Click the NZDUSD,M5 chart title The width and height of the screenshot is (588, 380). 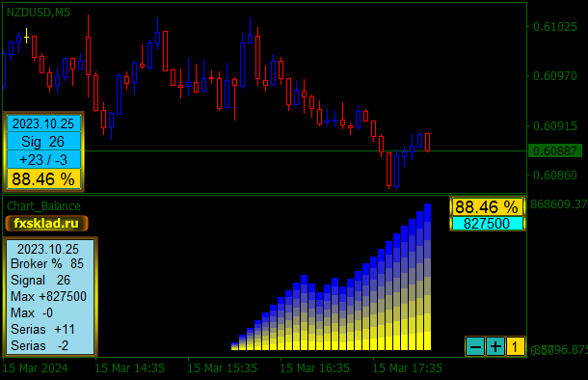(x=39, y=13)
